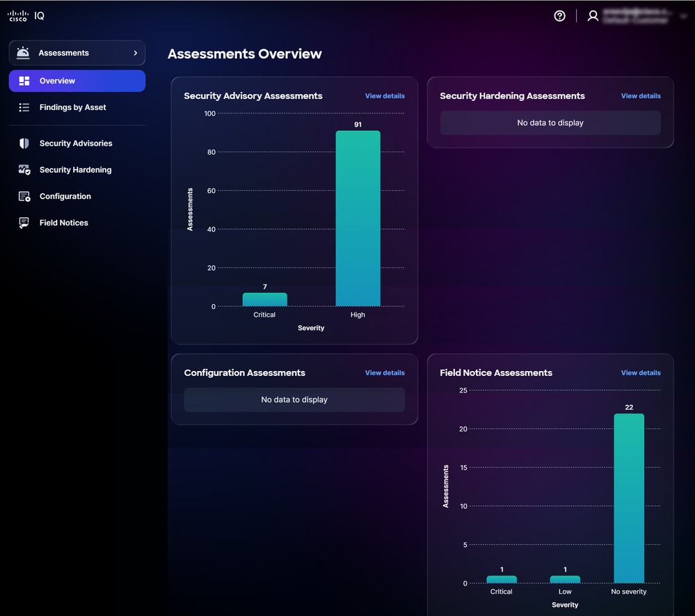This screenshot has width=695, height=616.
Task: Select the Overview dashboard icon
Action: 24,81
